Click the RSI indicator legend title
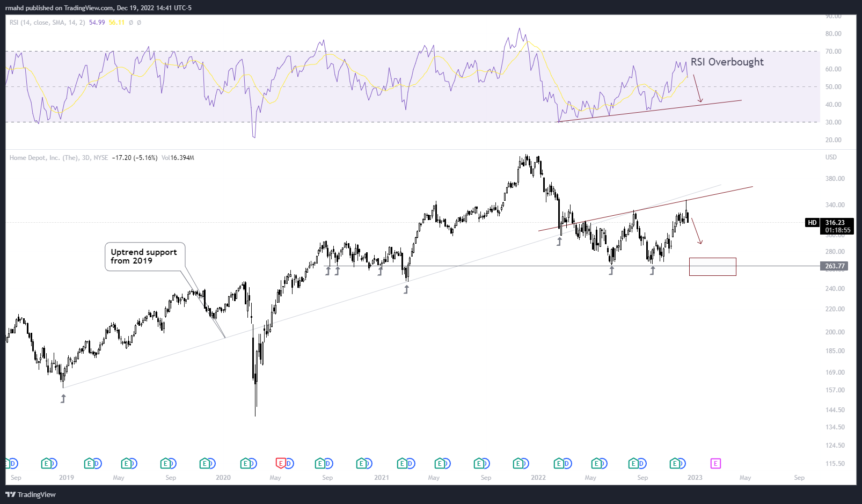 click(47, 23)
